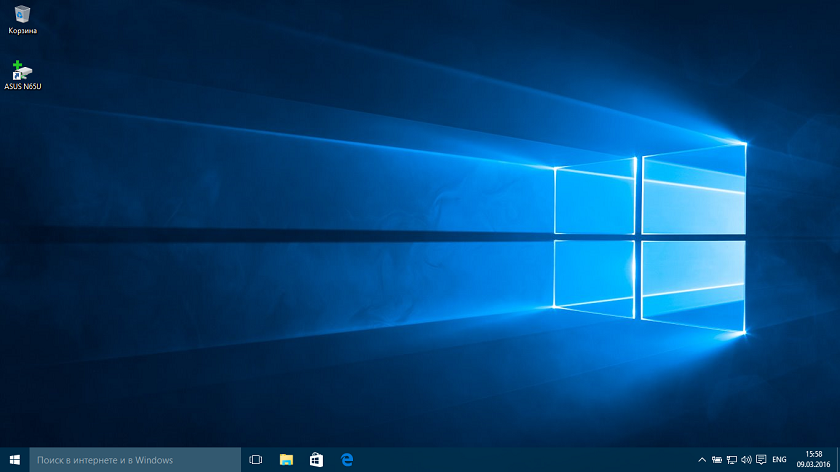Click the Show desktop strip at taskbar's far right
Image resolution: width=840 pixels, height=472 pixels.
tap(838, 460)
